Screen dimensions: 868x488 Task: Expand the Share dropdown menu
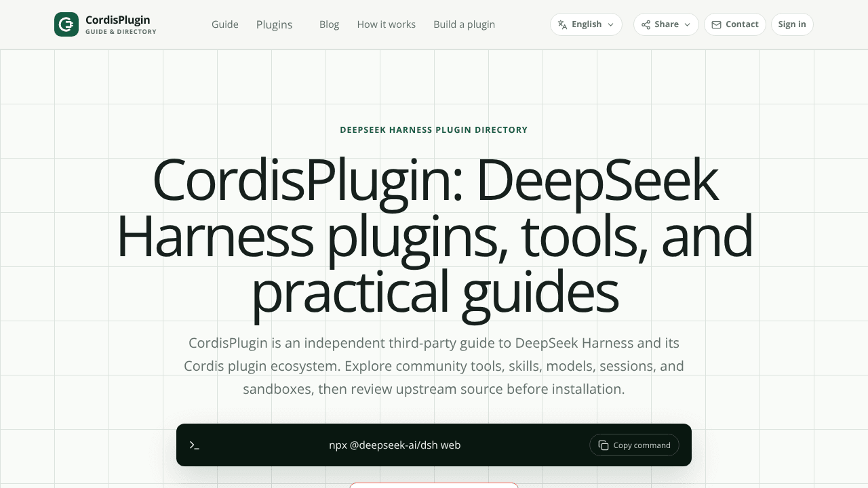pos(666,24)
